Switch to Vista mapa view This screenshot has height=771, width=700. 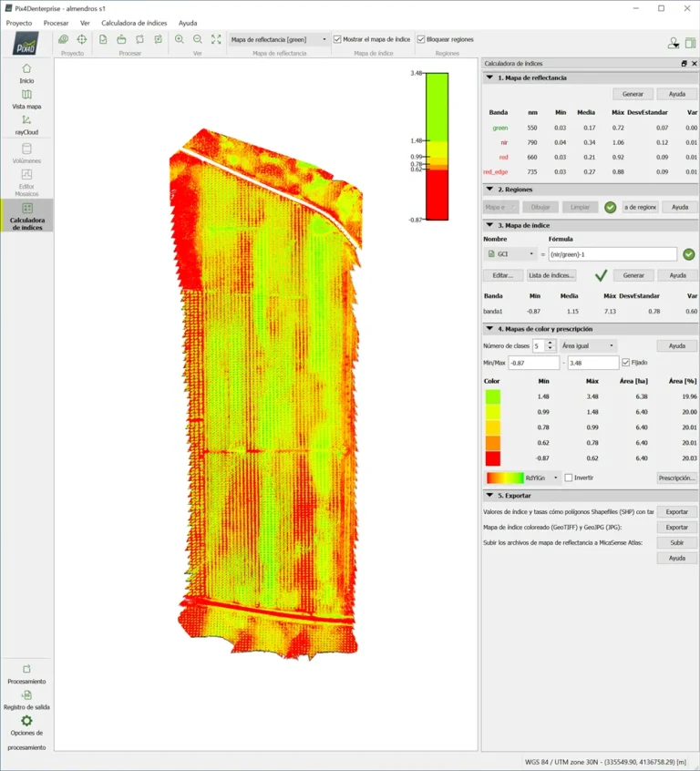26,99
